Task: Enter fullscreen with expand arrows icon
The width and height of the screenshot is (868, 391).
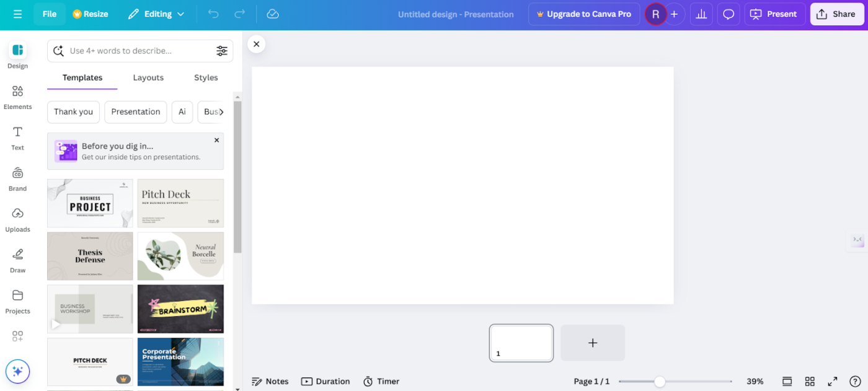Action: click(833, 381)
